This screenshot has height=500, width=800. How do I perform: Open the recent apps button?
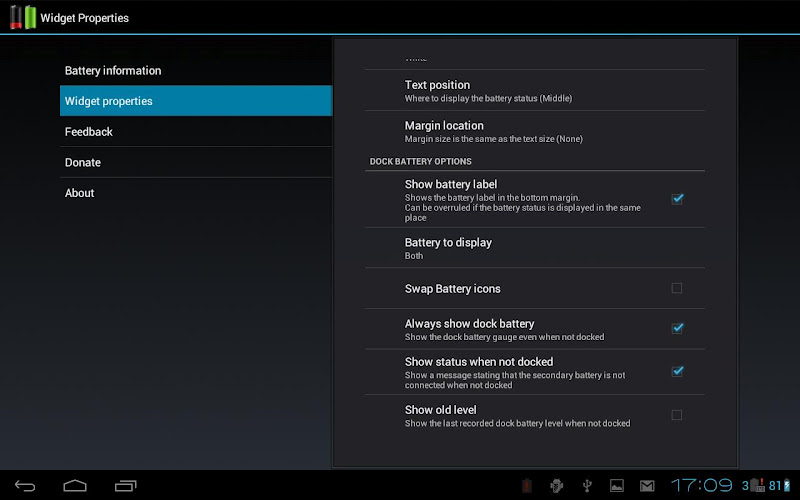click(126, 486)
